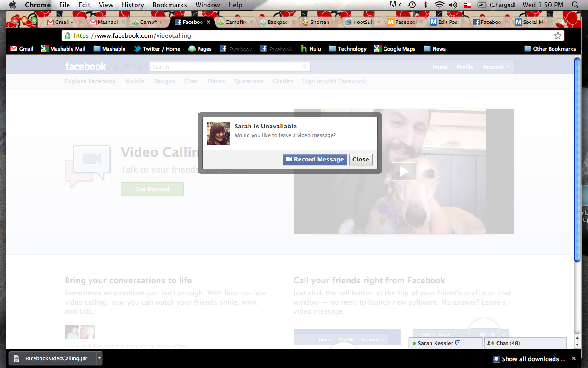Switch to the Edit Post tab

(448, 22)
